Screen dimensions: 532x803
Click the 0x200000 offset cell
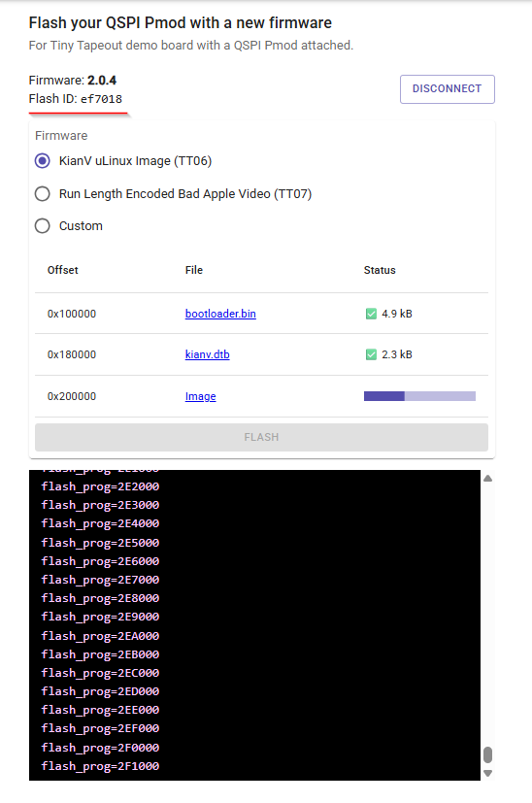tap(72, 396)
